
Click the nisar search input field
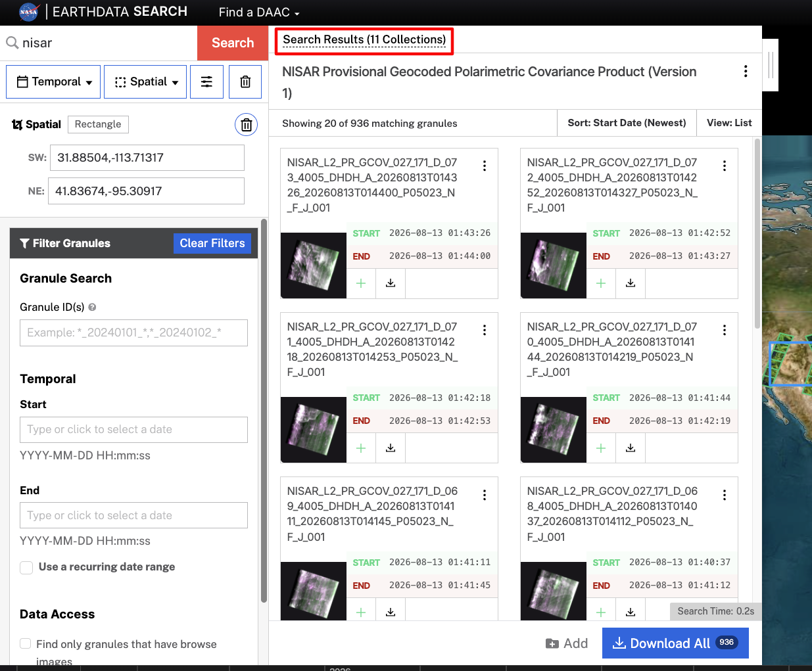pos(108,43)
